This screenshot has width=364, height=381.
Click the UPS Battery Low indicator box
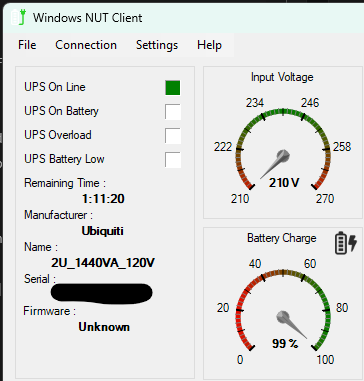[x=173, y=160]
